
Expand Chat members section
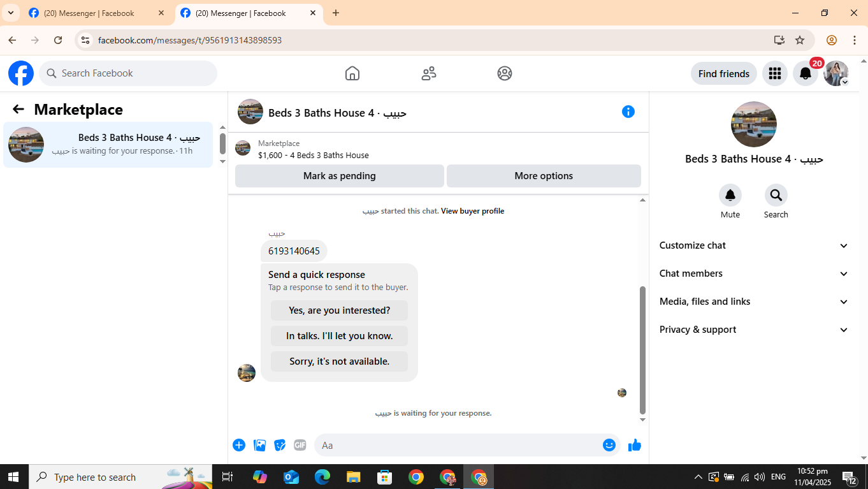754,274
